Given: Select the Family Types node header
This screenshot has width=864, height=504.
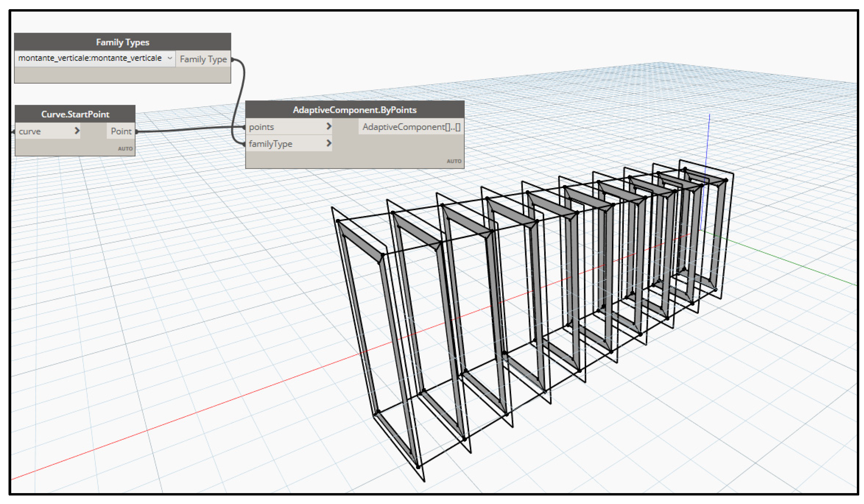Looking at the screenshot, I should (x=123, y=42).
